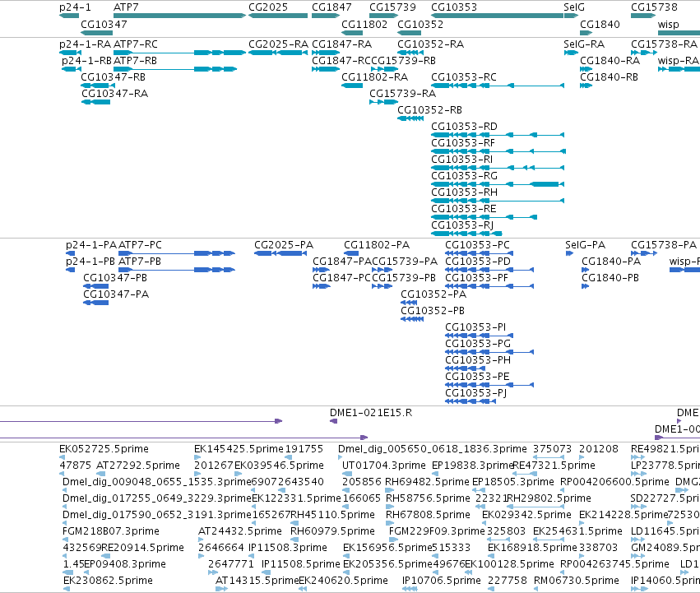
Task: Select the CG10352-PA protein feature
Action: coord(409,303)
